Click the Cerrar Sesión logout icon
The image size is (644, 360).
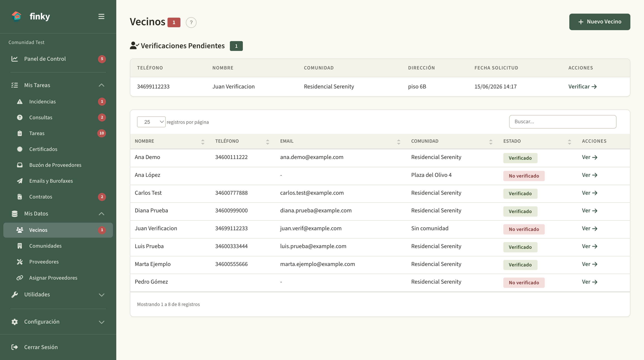tap(15, 347)
